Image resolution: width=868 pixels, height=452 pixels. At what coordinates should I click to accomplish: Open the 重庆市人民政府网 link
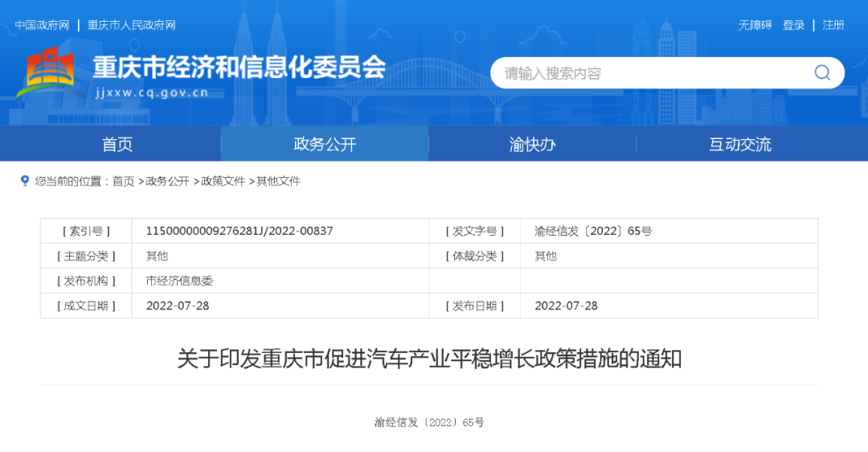click(x=132, y=25)
